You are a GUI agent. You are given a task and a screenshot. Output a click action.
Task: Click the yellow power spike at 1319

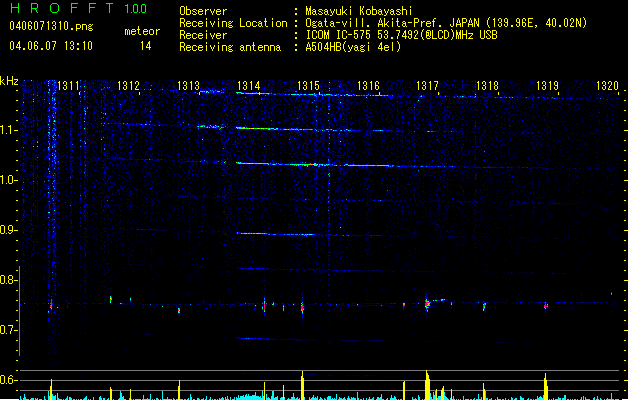click(x=546, y=387)
